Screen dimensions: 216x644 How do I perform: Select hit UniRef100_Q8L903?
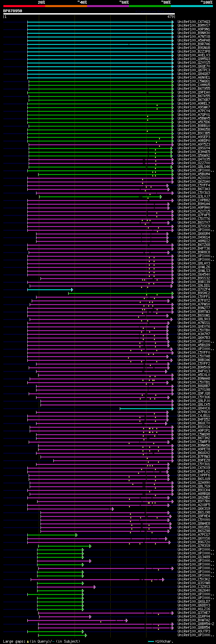(x=194, y=319)
